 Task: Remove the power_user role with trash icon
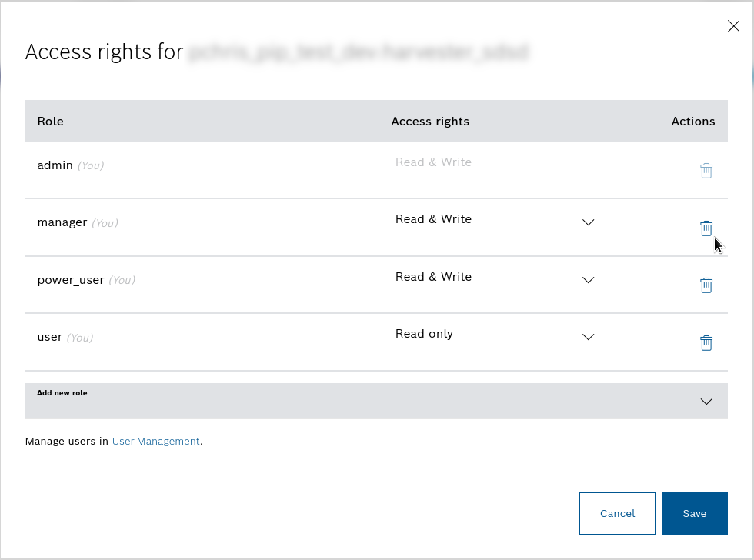pos(706,285)
